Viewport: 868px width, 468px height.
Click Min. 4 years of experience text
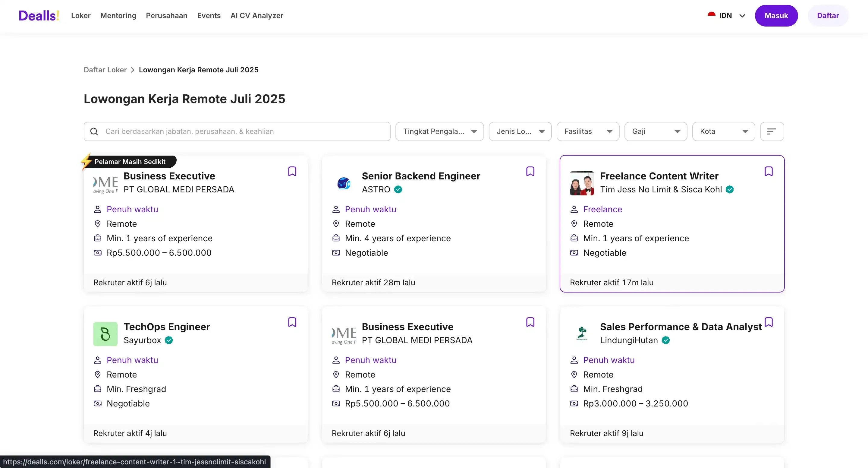(398, 239)
